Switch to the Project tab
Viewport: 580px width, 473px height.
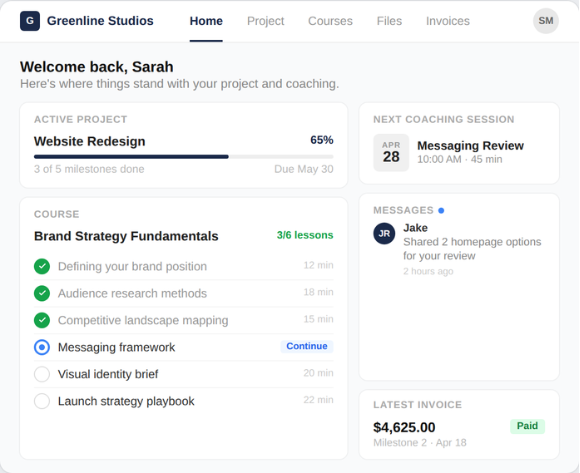(266, 21)
